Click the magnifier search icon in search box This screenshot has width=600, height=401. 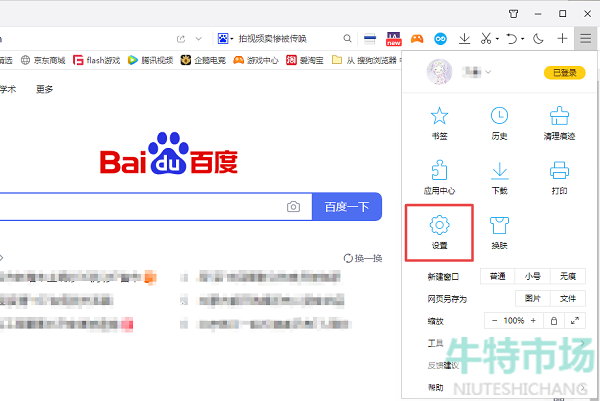click(347, 39)
